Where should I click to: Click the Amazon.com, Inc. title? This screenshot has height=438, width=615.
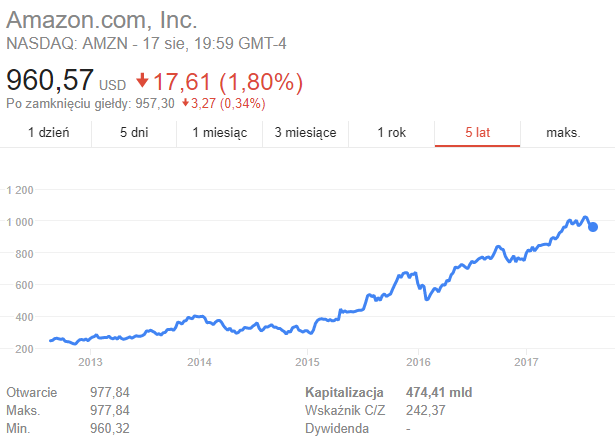(102, 20)
